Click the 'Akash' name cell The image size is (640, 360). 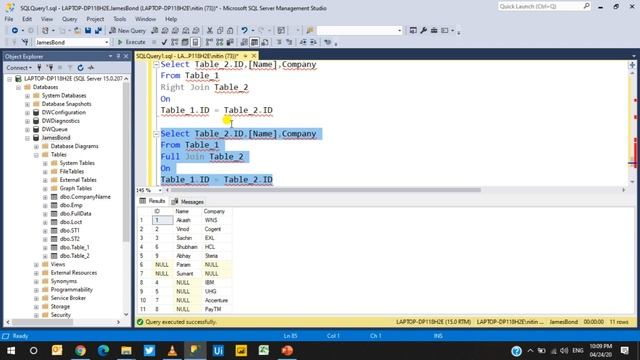tap(183, 220)
